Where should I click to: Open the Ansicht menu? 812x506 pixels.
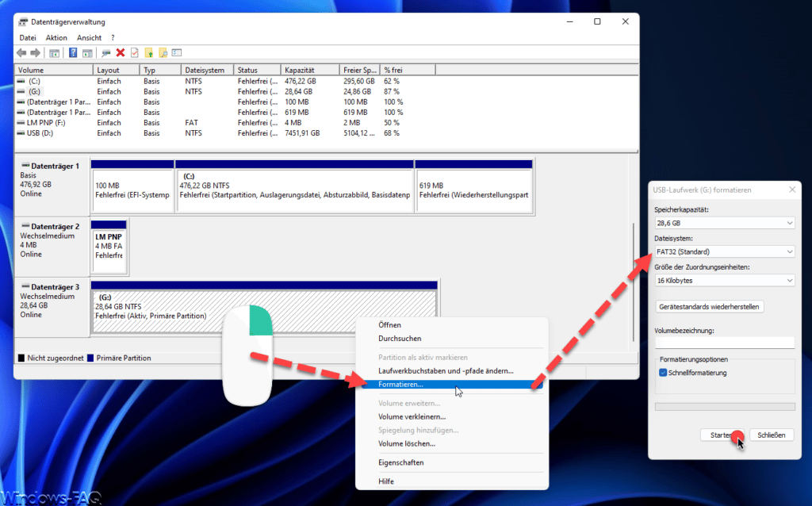point(89,38)
